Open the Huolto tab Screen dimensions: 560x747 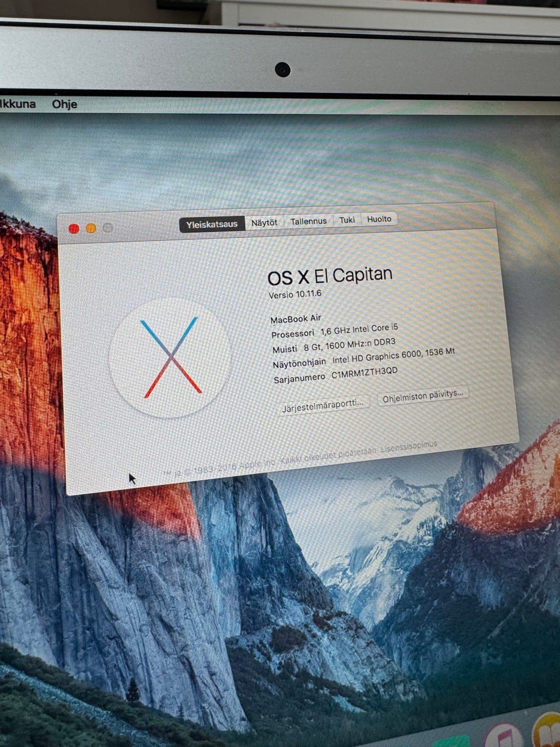379,219
